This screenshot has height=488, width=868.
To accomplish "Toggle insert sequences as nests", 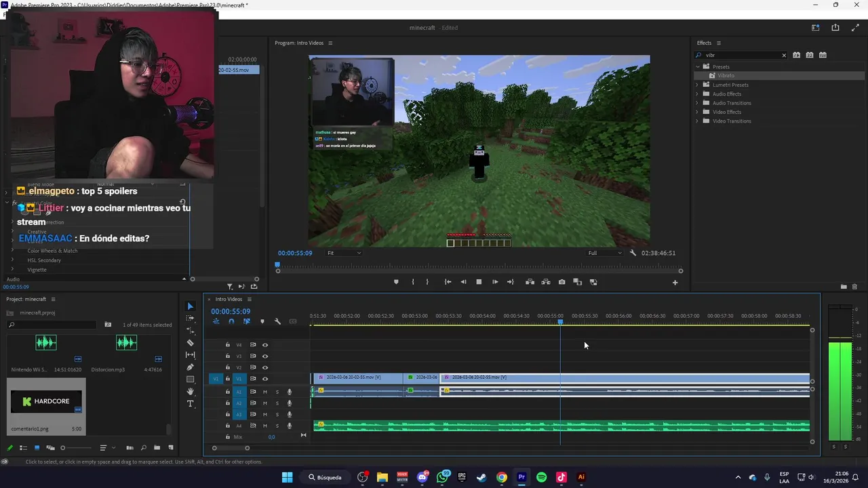I will (216, 321).
